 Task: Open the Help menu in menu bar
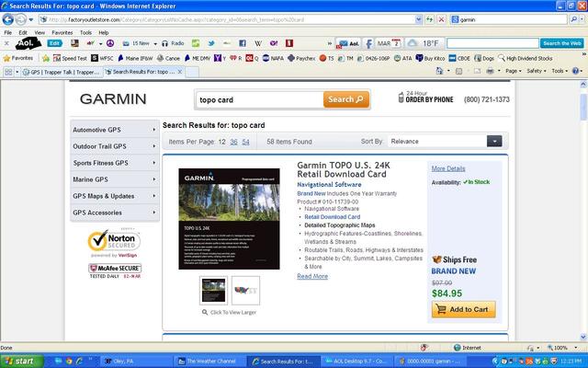point(104,33)
